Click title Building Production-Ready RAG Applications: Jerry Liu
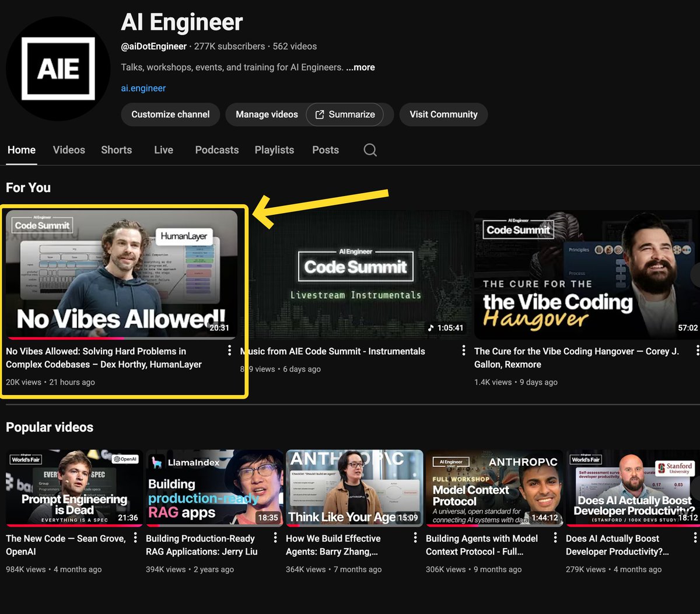Screen dimensions: 700x614 [x=202, y=545]
